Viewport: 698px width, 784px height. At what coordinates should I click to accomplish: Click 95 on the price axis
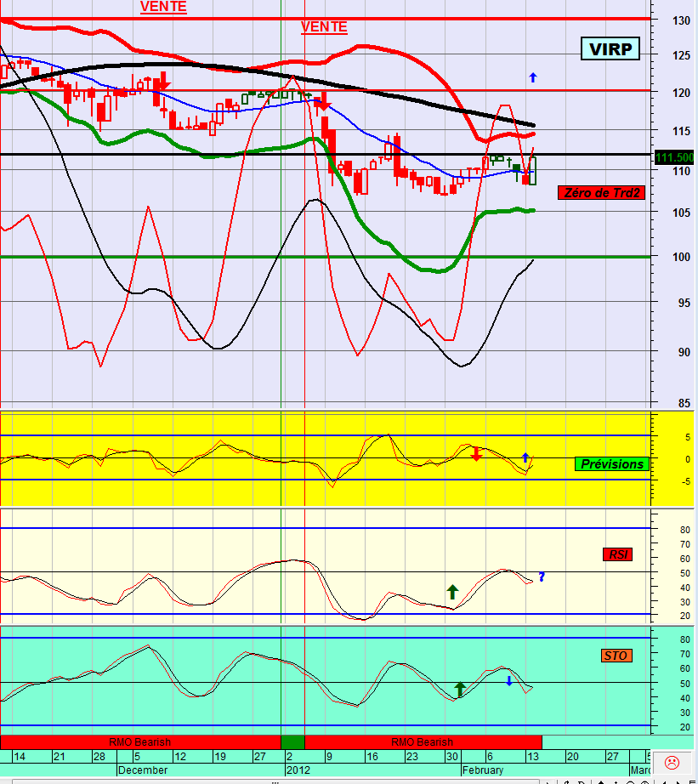[x=684, y=303]
